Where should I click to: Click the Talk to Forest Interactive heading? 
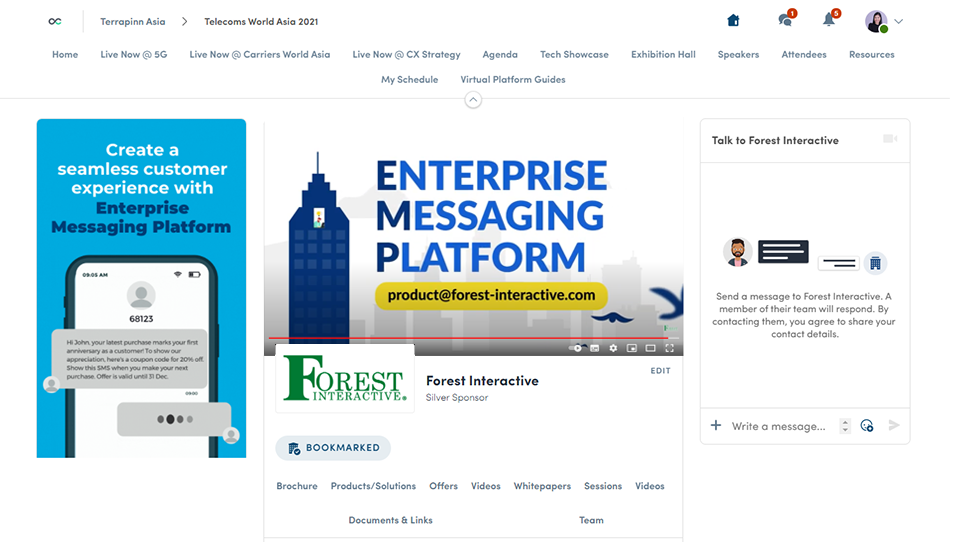[x=775, y=140]
